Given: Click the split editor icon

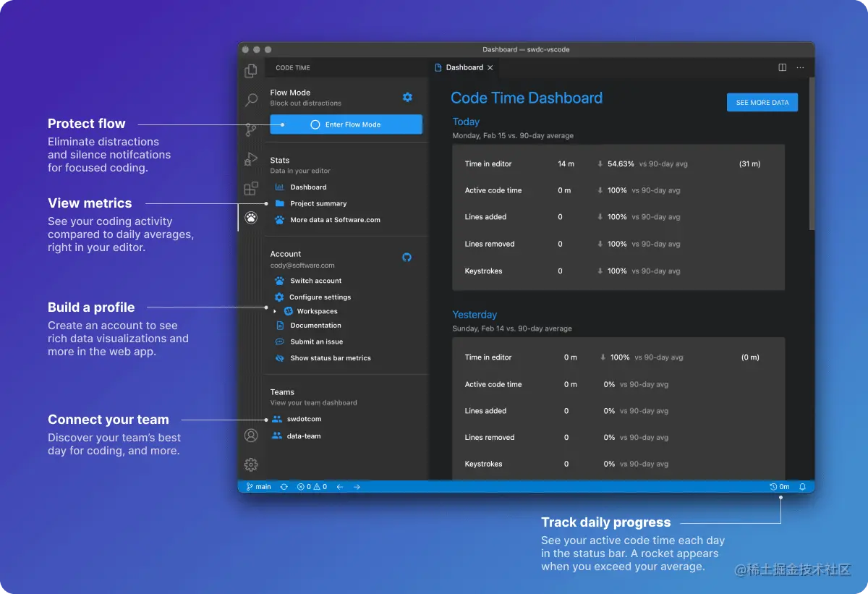Looking at the screenshot, I should point(782,67).
